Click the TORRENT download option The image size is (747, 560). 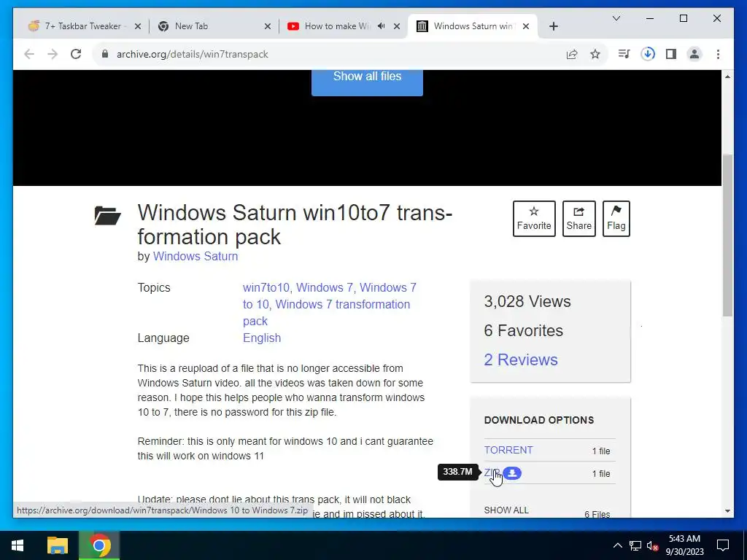(x=508, y=450)
